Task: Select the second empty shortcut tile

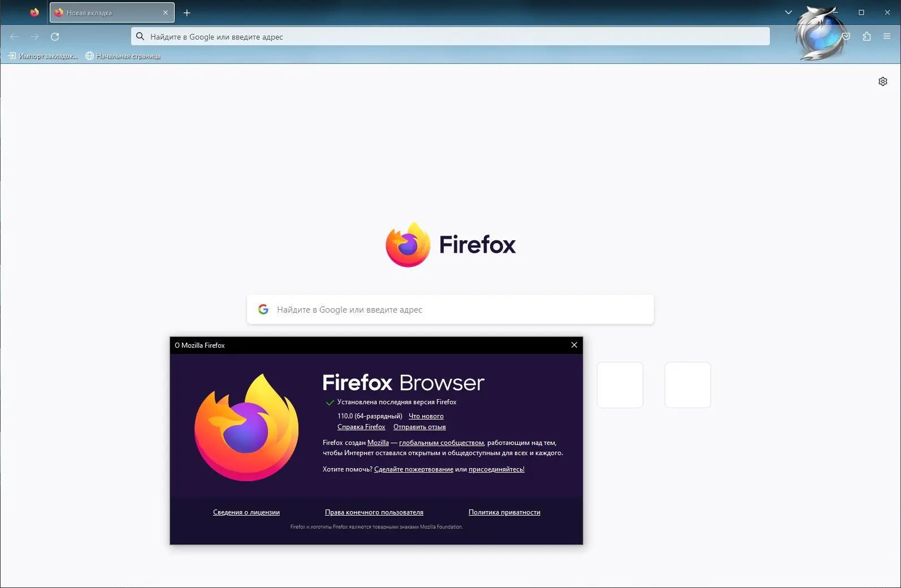Action: coord(688,385)
